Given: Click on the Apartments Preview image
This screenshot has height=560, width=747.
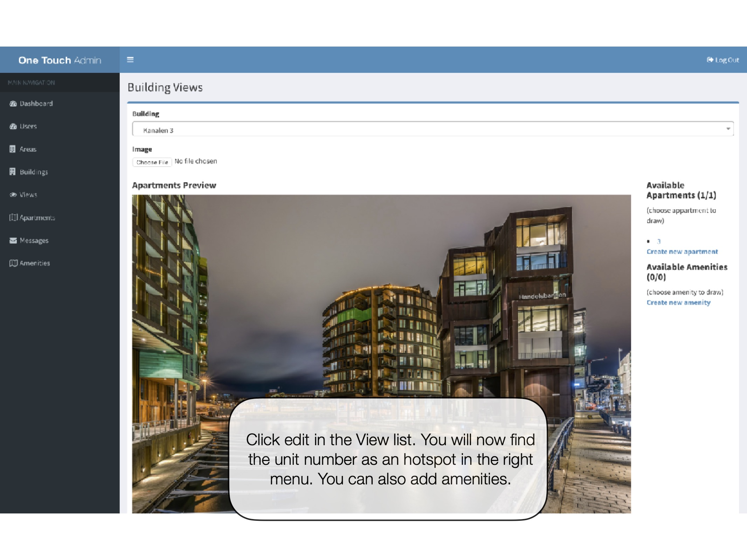Looking at the screenshot, I should click(x=381, y=297).
